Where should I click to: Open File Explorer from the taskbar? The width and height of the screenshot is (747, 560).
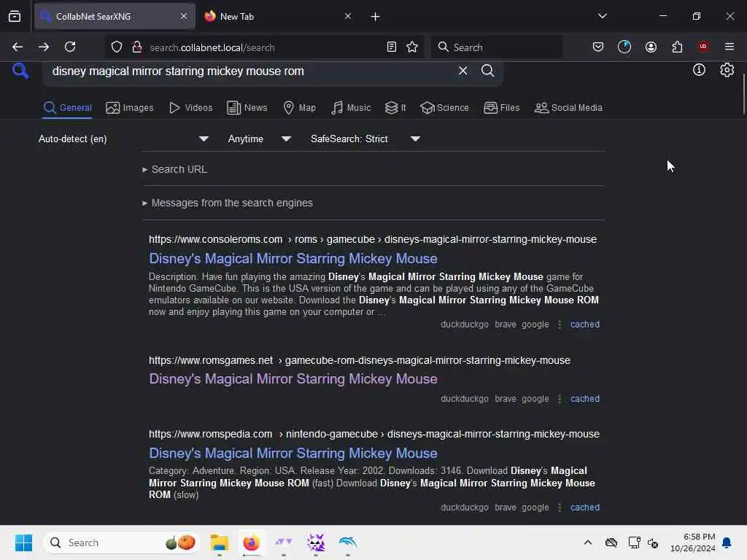[x=220, y=542]
